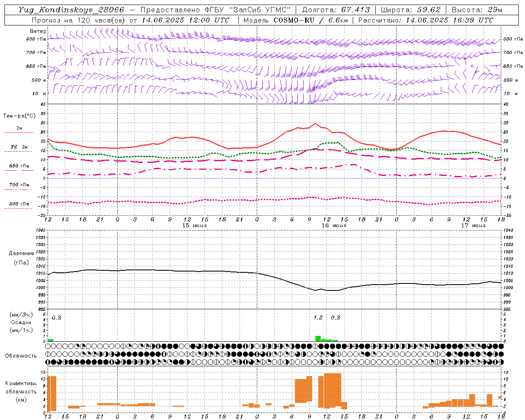Click the tall orange convective bar at forecast start

click(52, 394)
